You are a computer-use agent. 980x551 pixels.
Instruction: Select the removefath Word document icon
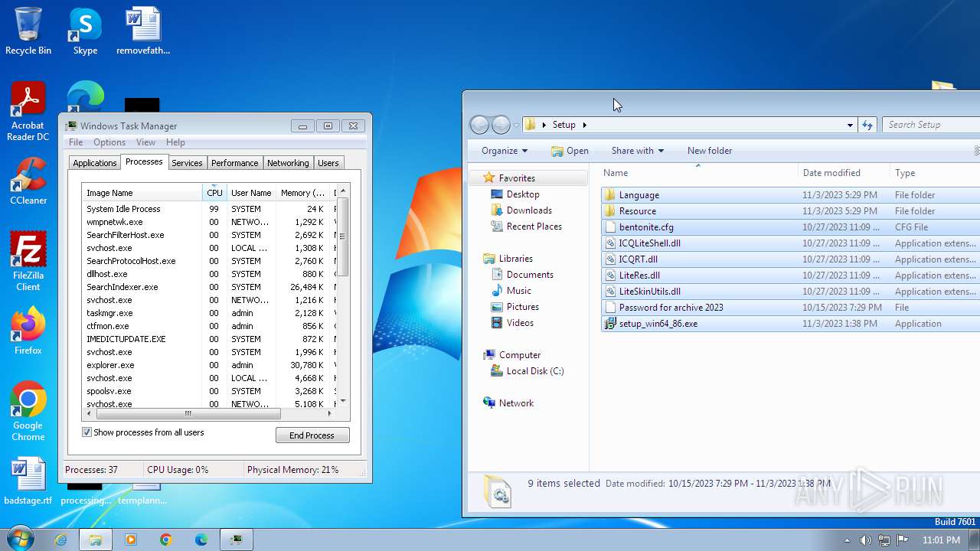[143, 31]
